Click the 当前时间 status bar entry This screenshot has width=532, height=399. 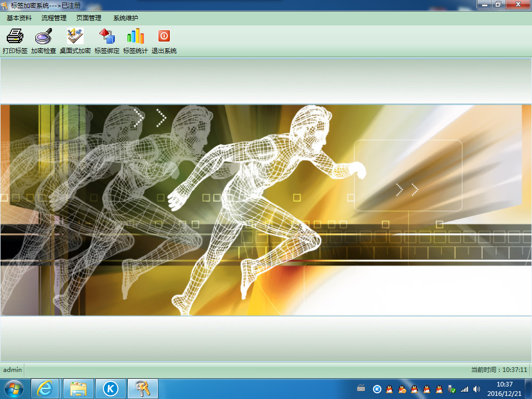click(499, 370)
